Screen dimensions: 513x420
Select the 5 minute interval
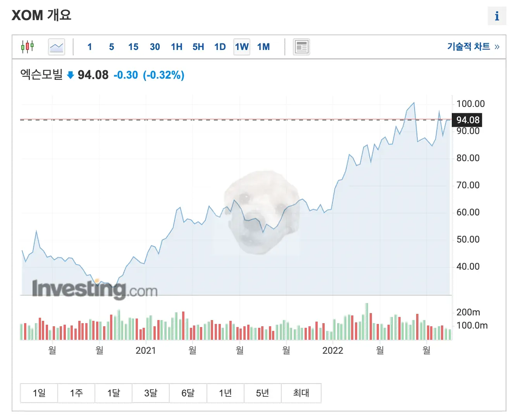[112, 47]
